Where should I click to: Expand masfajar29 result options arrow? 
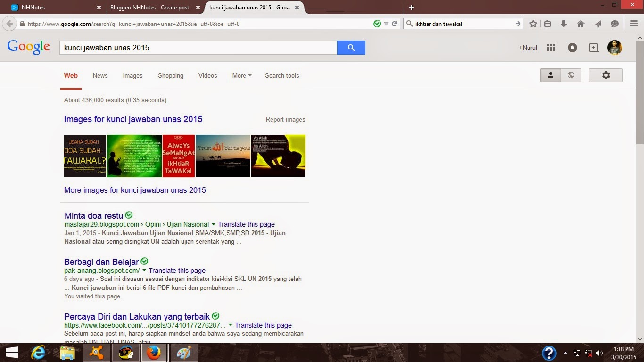[214, 224]
